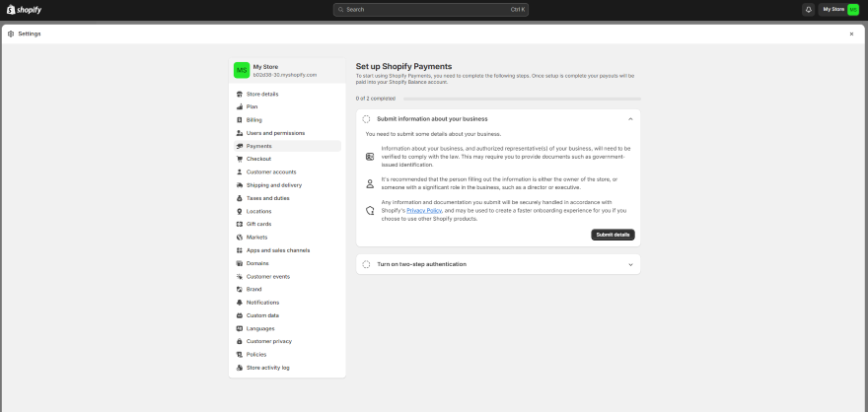Viewport: 868px width, 412px height.
Task: Click the Notifications bell sidebar icon
Action: pyautogui.click(x=239, y=303)
